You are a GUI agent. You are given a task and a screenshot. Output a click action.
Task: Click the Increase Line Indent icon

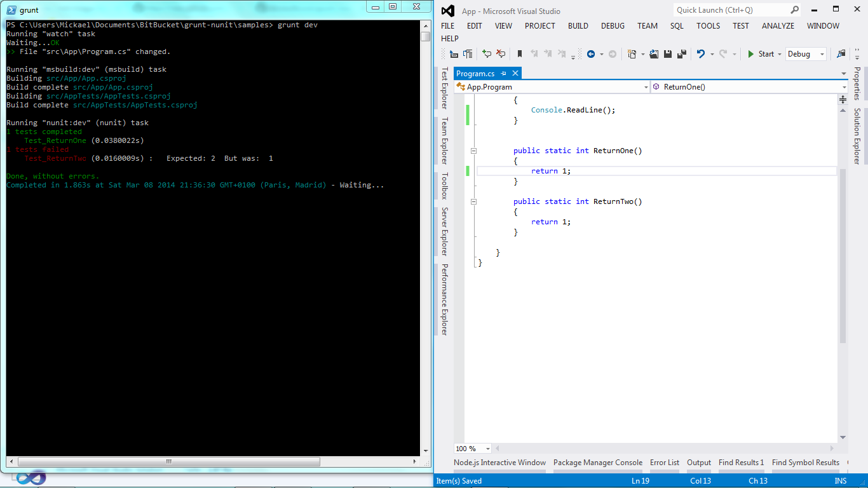[468, 54]
